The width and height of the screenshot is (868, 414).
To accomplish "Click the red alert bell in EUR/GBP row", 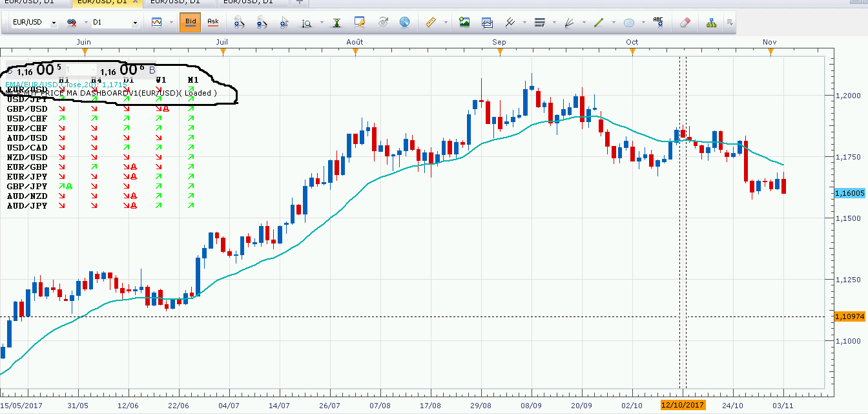I will pyautogui.click(x=133, y=167).
